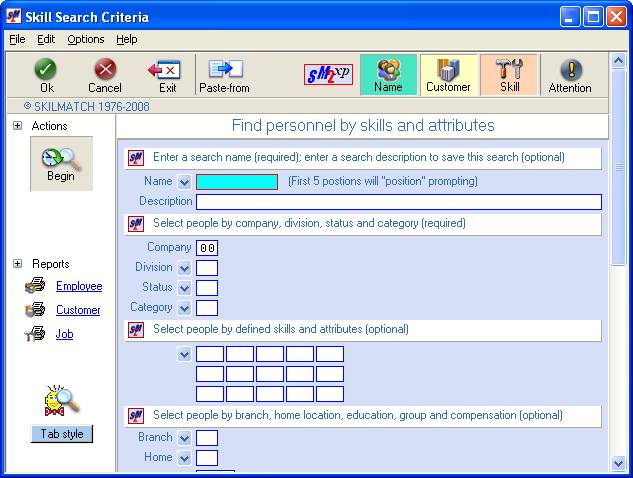The image size is (633, 478).
Task: Open the Division dropdown arrow
Action: coord(184,268)
